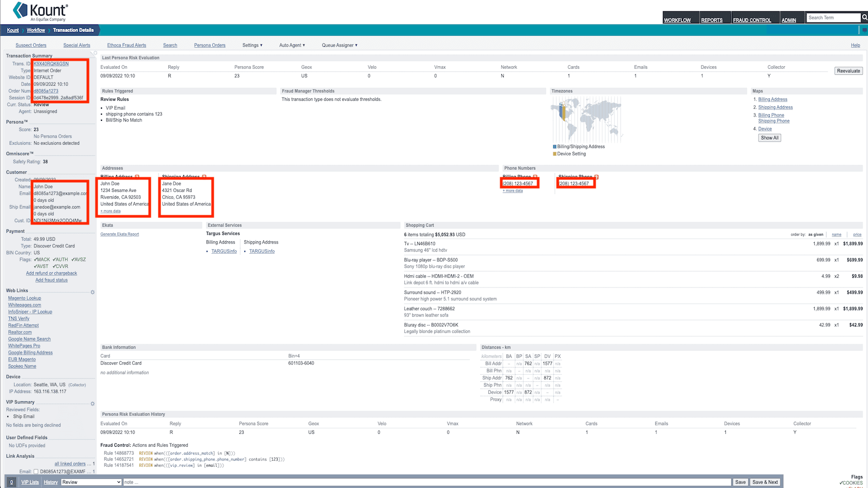Screen dimensions: 868x488
Task: Open RedFin Attempt link
Action: point(23,325)
